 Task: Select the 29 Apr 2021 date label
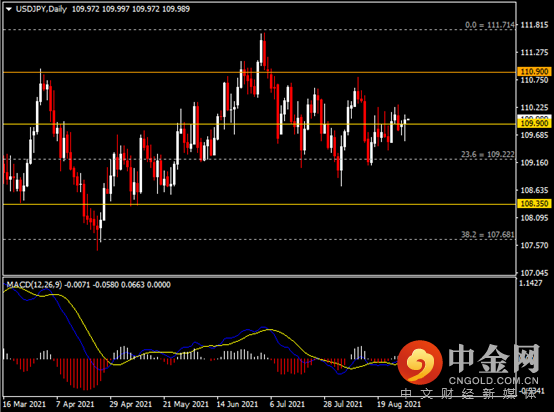click(x=130, y=404)
